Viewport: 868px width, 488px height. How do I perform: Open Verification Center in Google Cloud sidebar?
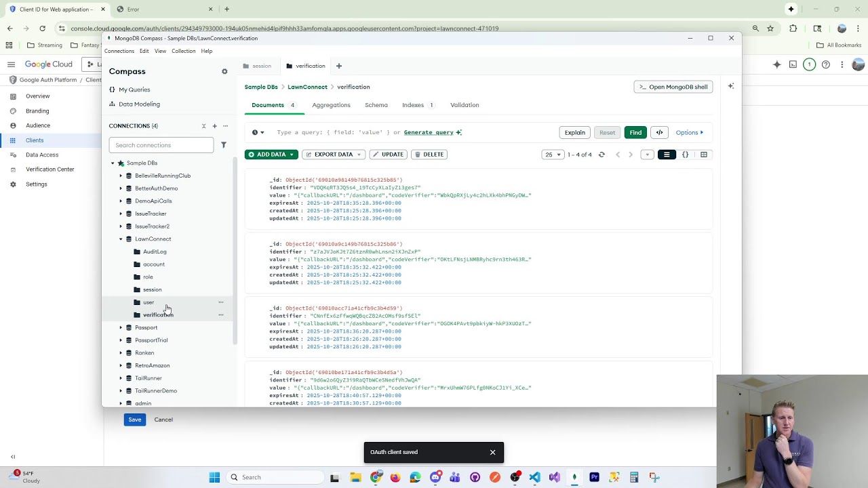(50, 169)
